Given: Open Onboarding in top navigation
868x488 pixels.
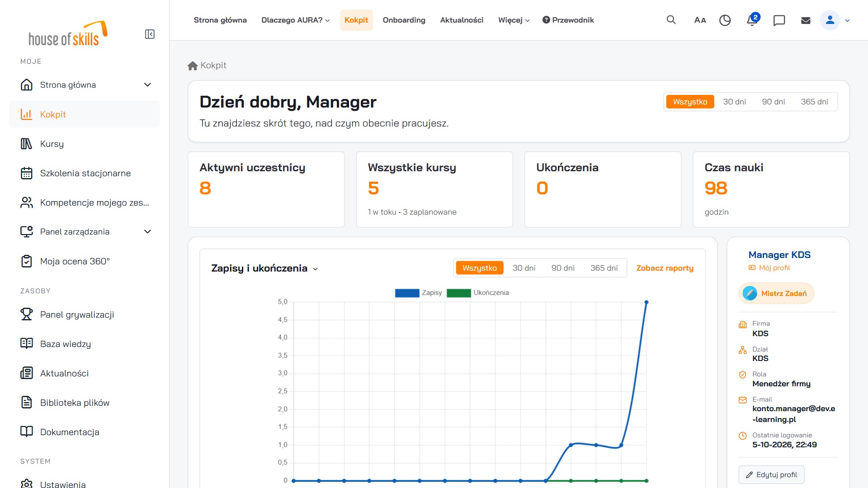Looking at the screenshot, I should click(x=404, y=20).
